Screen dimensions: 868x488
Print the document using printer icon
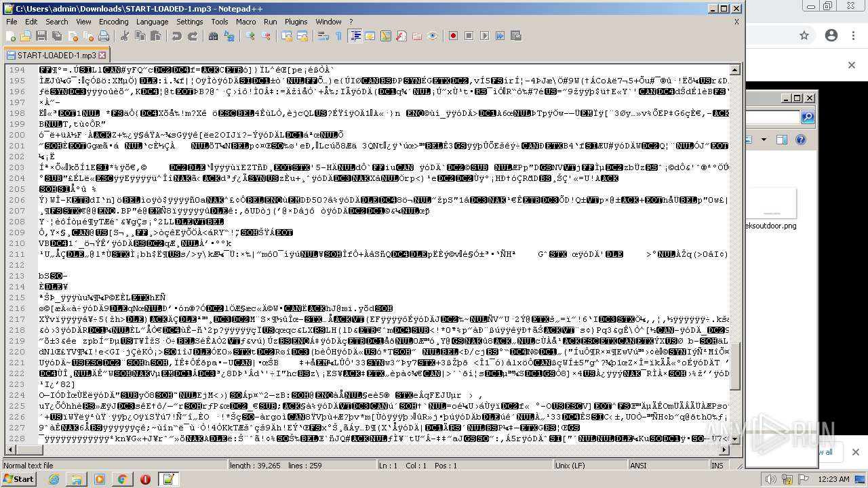tap(102, 36)
